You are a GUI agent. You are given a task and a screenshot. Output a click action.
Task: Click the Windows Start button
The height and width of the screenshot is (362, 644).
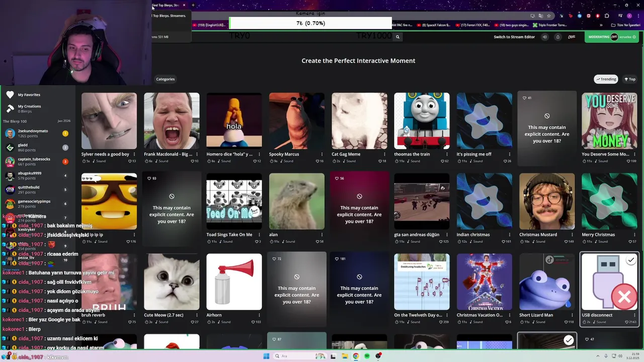point(266,356)
